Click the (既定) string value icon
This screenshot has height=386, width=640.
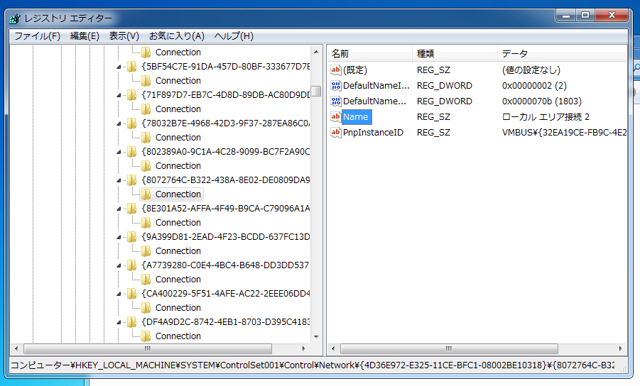(336, 70)
